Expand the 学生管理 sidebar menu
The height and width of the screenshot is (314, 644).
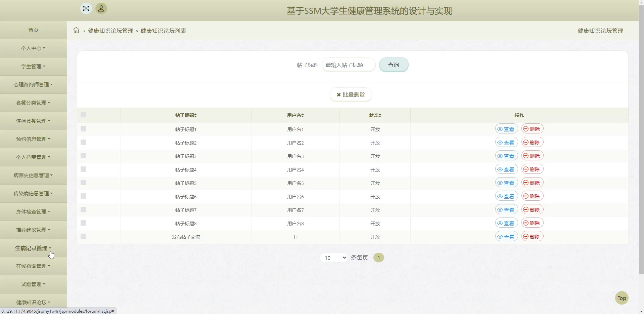click(33, 67)
